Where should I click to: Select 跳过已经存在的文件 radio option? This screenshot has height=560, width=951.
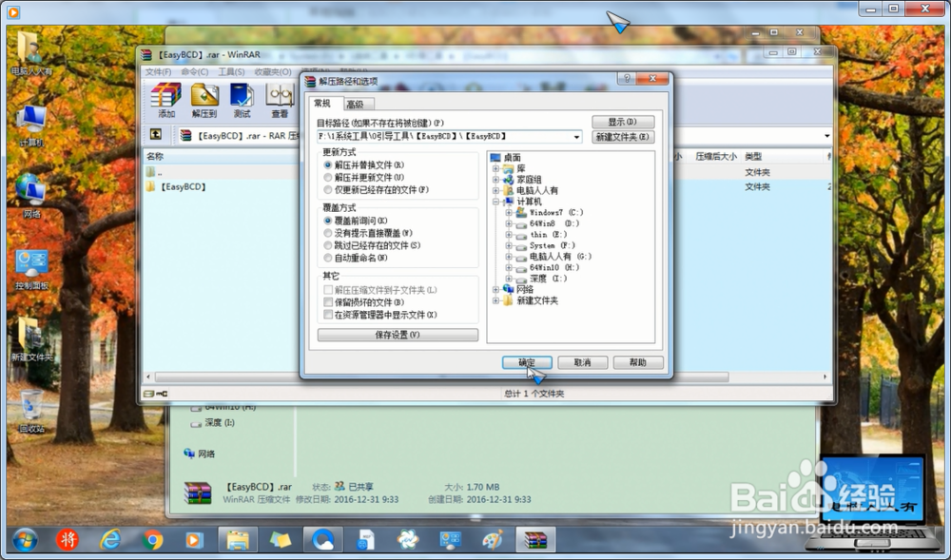tap(328, 245)
